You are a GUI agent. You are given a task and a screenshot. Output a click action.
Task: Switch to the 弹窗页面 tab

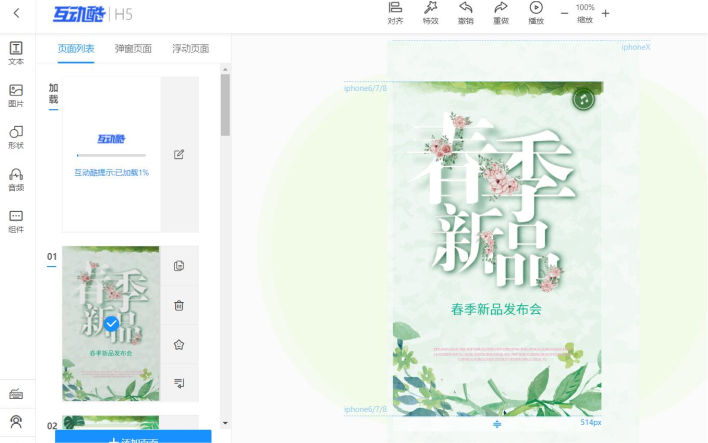point(133,48)
